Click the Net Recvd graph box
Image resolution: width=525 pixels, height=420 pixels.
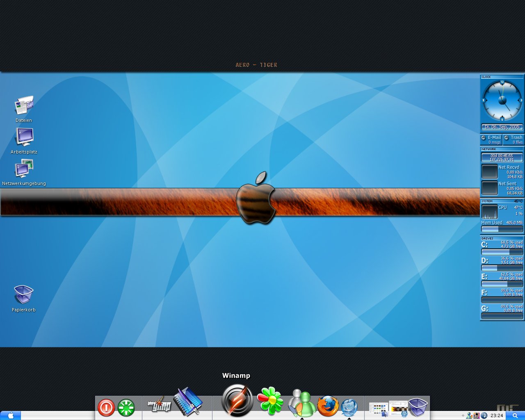coord(489,172)
